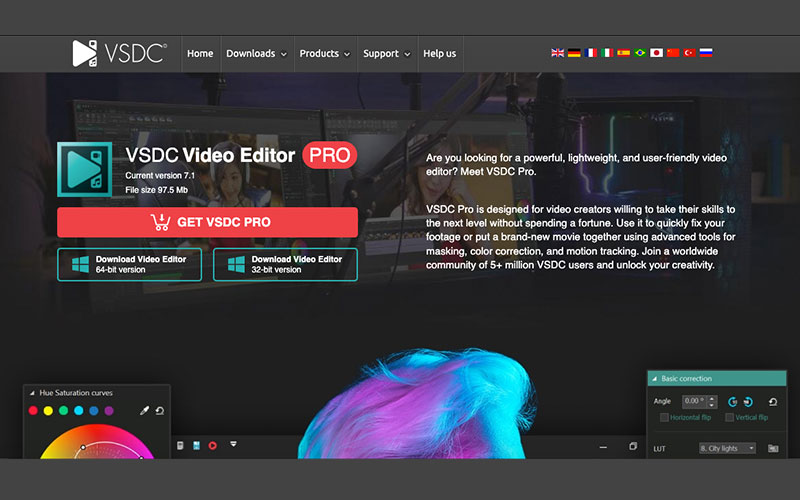Image resolution: width=800 pixels, height=500 pixels.
Task: Switch site language to English via UK flag
Action: [x=557, y=53]
